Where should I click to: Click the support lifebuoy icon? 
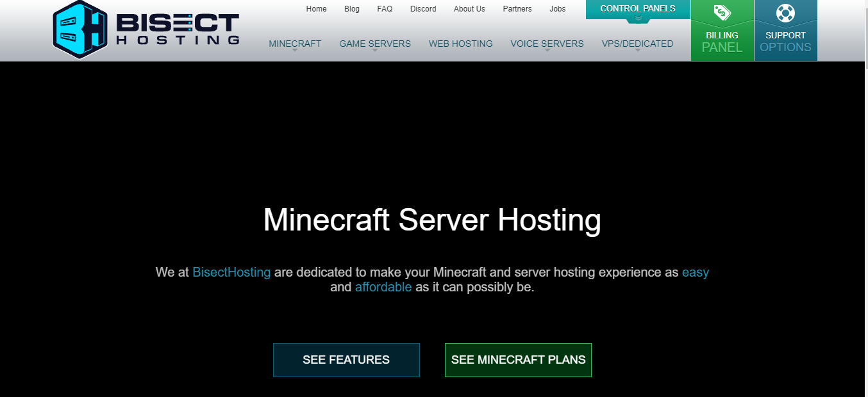coord(785,13)
